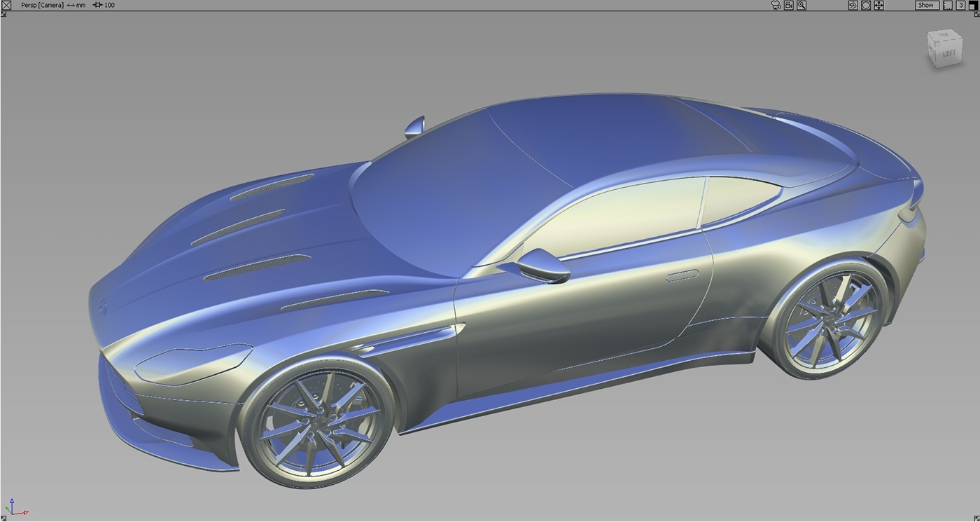Open the Show menu
This screenshot has height=522, width=980.
click(x=925, y=5)
